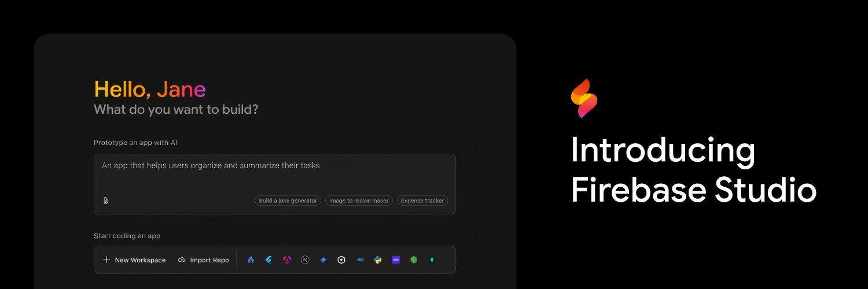The image size is (868, 289).
Task: Select the Next.js template icon
Action: pyautogui.click(x=305, y=260)
